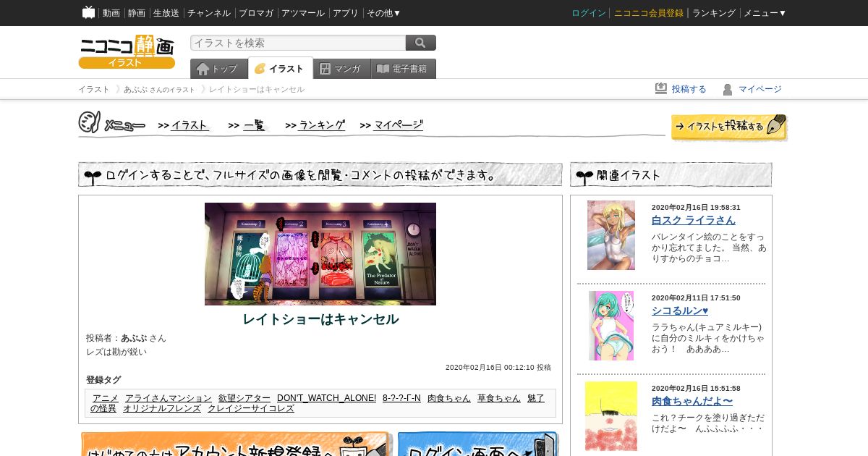Click the 肉食ちゃんだよ〜 title link
868x456 pixels.
tap(692, 401)
